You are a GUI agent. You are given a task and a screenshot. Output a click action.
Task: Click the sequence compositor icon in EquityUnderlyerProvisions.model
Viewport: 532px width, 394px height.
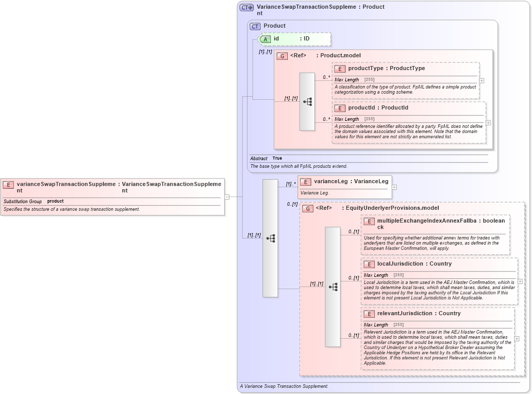(333, 287)
